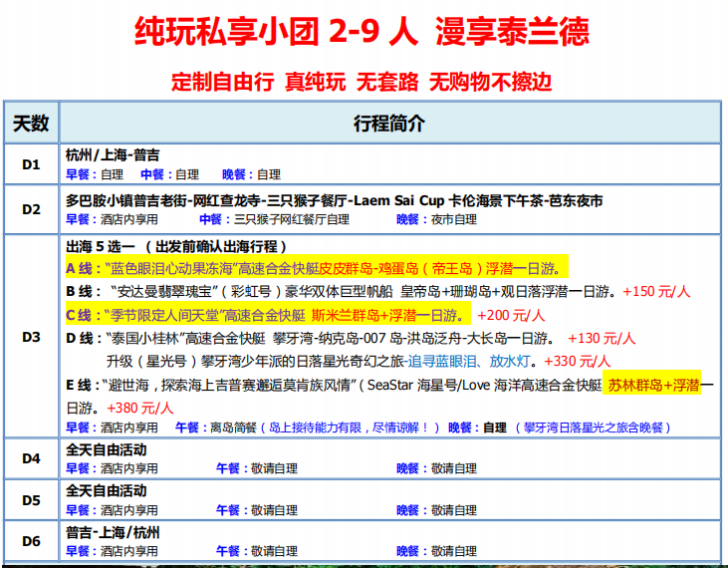Click the D6 day cell
This screenshot has width=728, height=568.
(31, 541)
